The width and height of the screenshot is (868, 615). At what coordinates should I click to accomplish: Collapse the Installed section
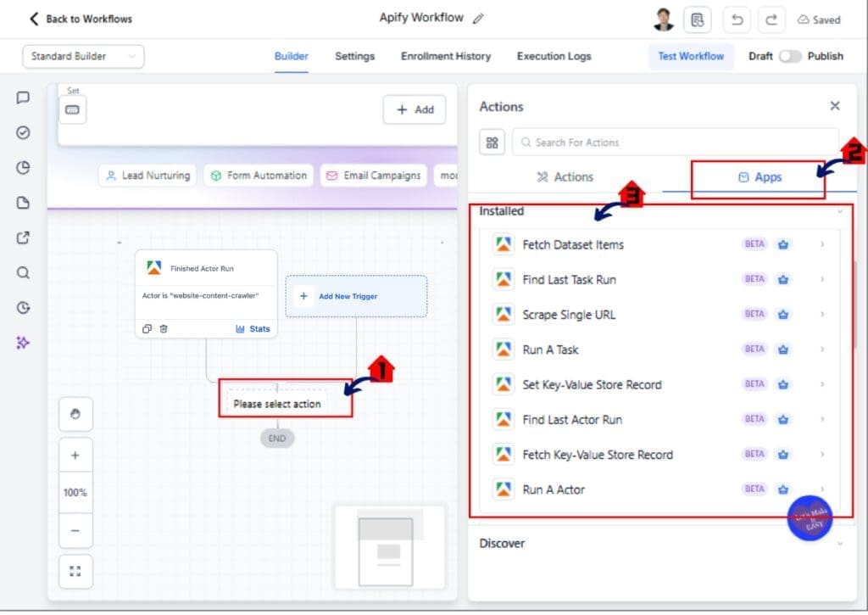point(840,212)
